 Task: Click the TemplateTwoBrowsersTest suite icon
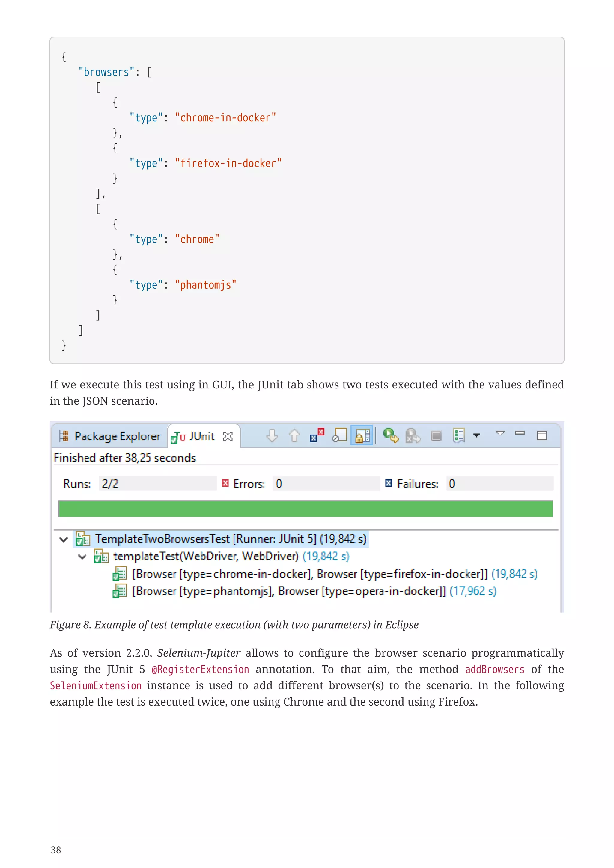click(83, 539)
